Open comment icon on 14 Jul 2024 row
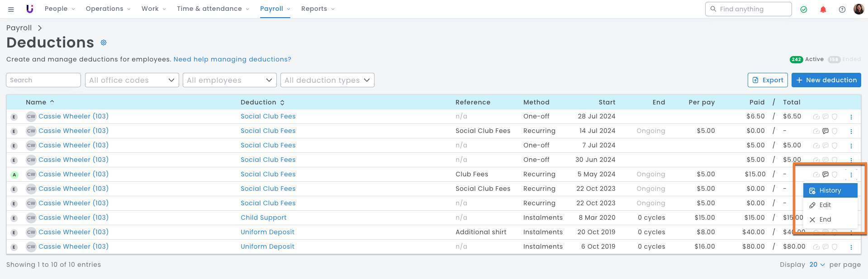This screenshot has width=868, height=279. coord(825,131)
